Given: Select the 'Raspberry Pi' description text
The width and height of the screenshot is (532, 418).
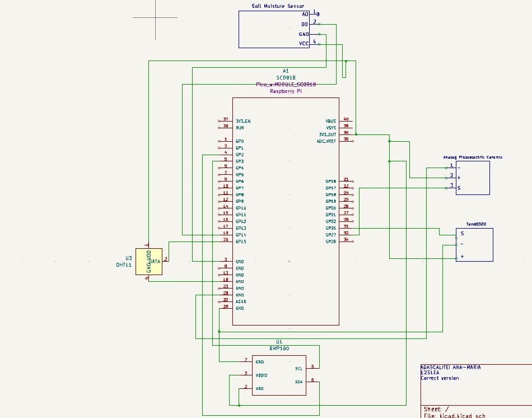Looking at the screenshot, I should pyautogui.click(x=286, y=91).
